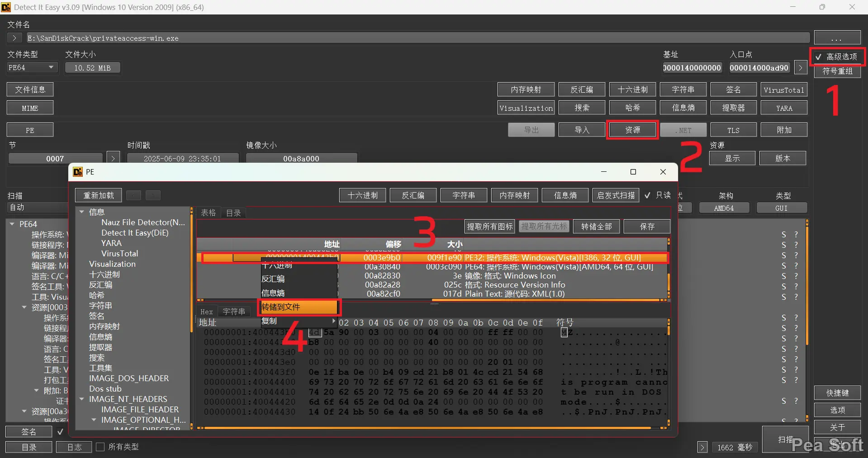This screenshot has width=868, height=458.
Task: Click the 导入 button
Action: click(582, 130)
